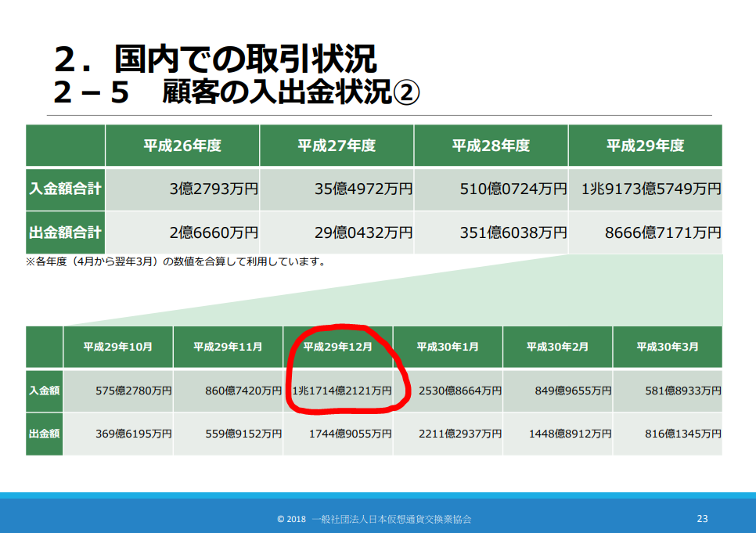Click the 平成29年12月 header inside red circle
Screen dimensions: 756x533
click(337, 346)
